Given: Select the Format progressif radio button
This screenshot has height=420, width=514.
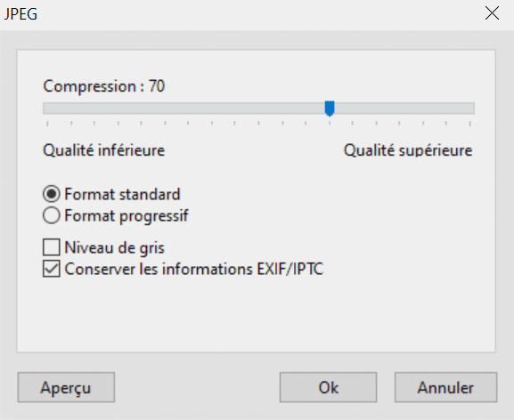Looking at the screenshot, I should click(x=52, y=215).
